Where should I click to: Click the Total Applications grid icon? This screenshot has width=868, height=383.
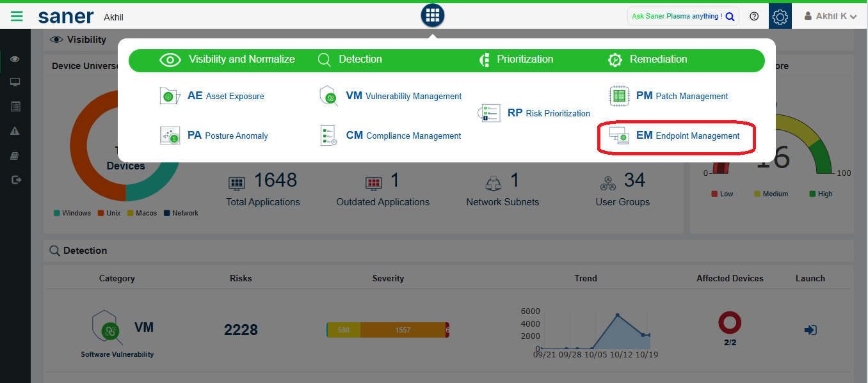[x=237, y=184]
